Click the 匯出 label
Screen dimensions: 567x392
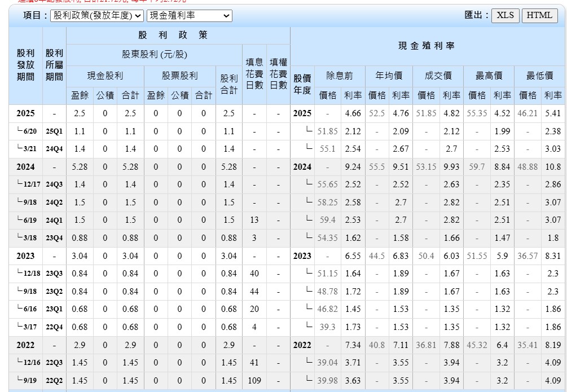477,15
